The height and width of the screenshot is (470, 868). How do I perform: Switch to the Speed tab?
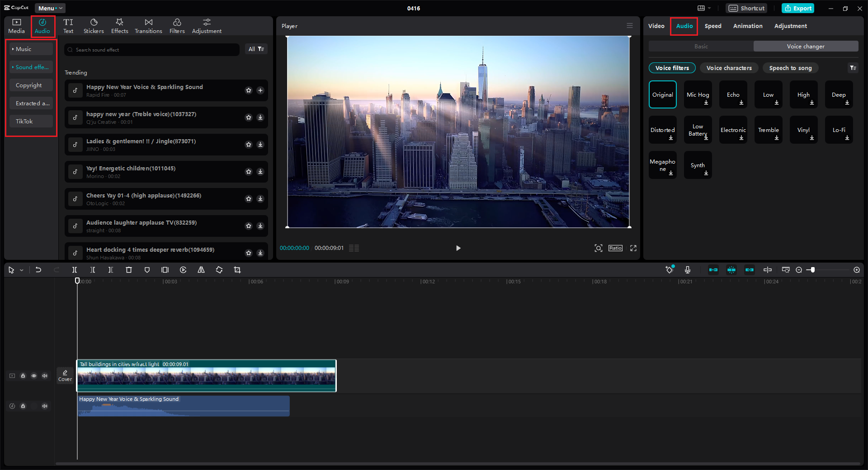713,26
